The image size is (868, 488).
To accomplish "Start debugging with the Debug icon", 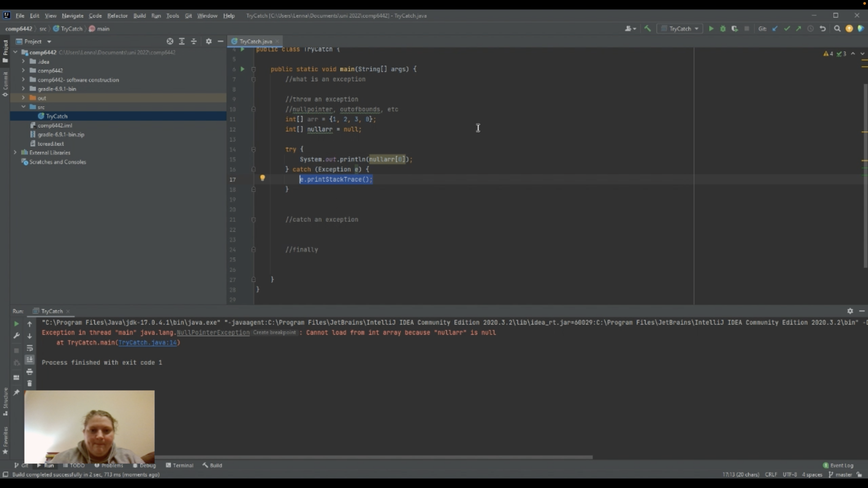I will 723,29.
